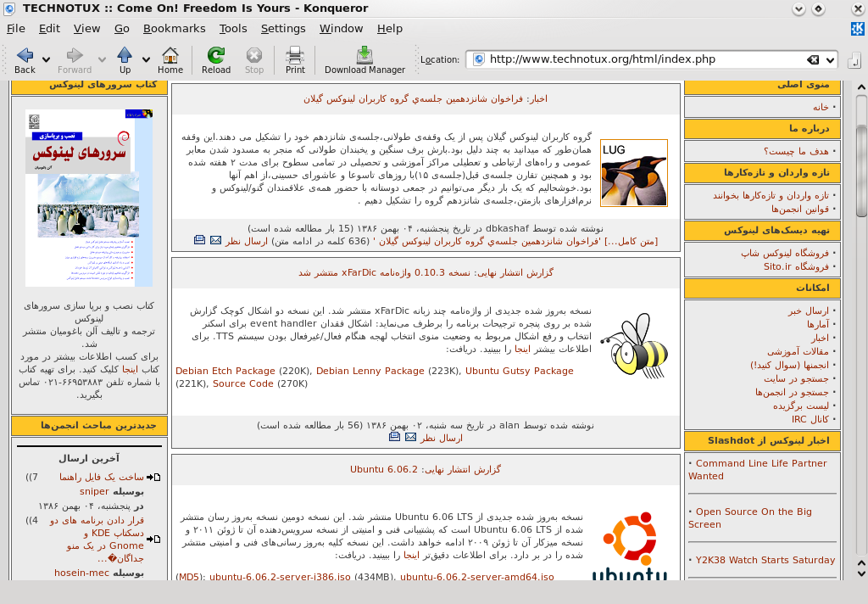Open the 'هدف ما چیست؟' link
The image size is (868, 604).
tap(797, 151)
